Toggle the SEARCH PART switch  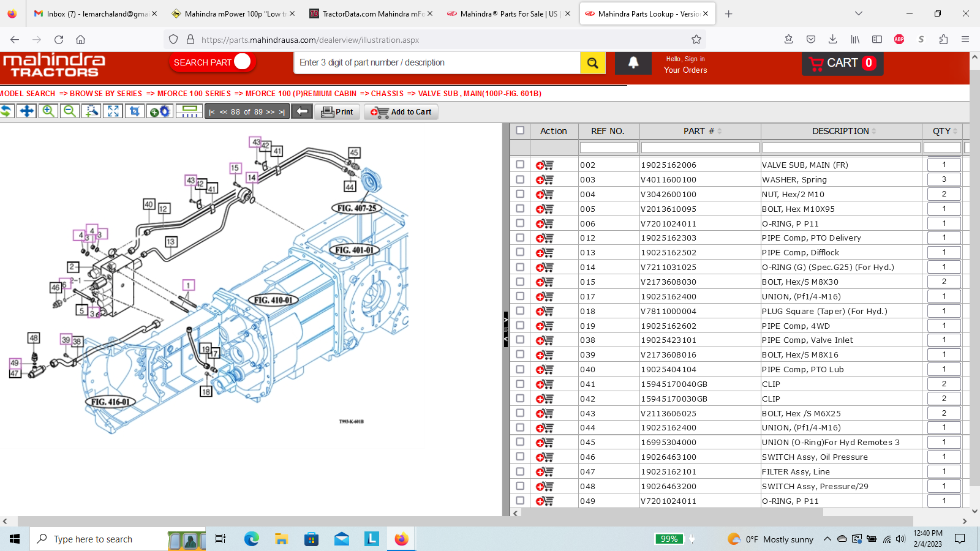tap(242, 62)
